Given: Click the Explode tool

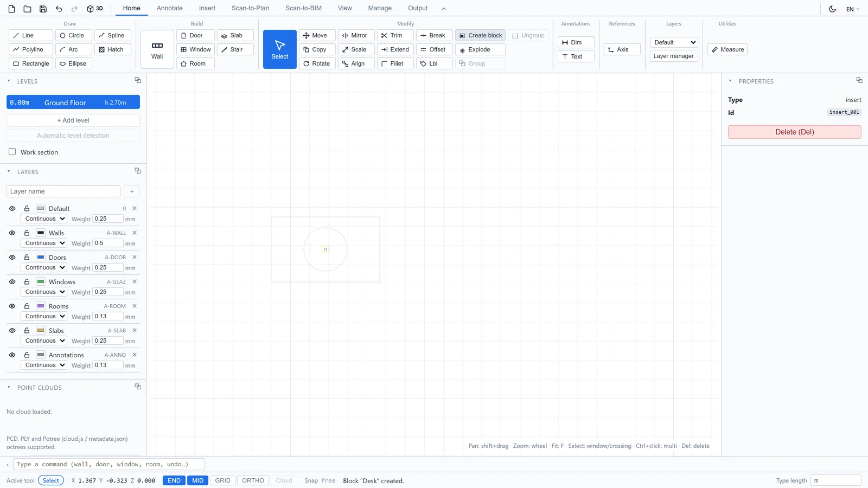Looking at the screenshot, I should pyautogui.click(x=480, y=49).
